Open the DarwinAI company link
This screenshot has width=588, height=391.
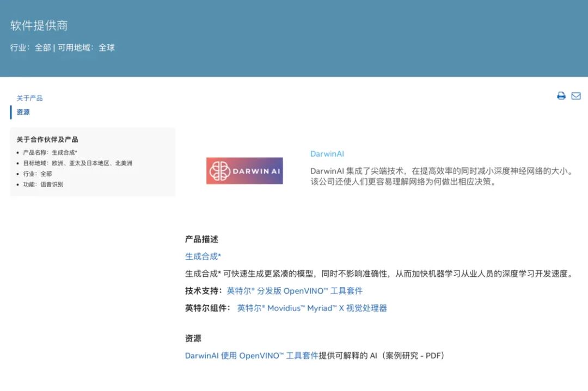pyautogui.click(x=327, y=153)
